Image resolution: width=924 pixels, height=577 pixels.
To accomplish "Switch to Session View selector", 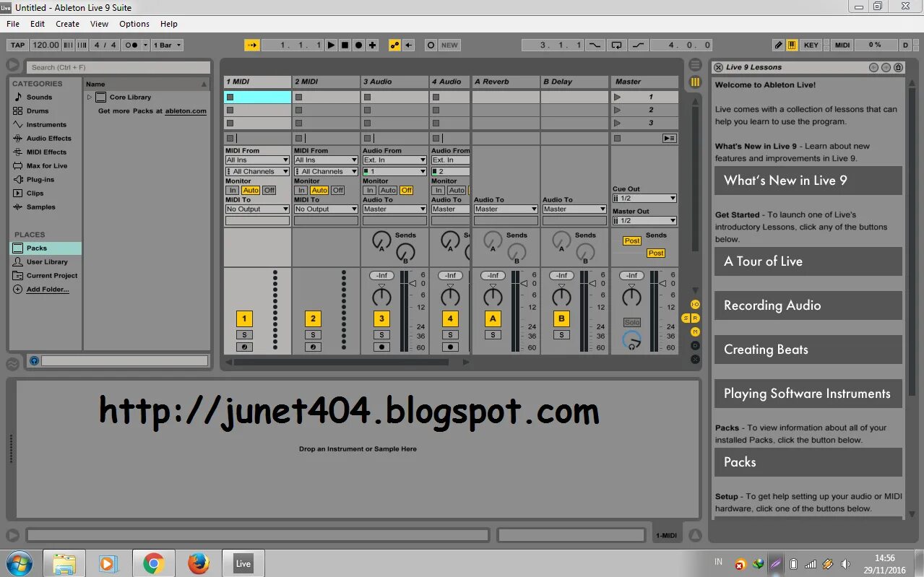I will (x=695, y=82).
